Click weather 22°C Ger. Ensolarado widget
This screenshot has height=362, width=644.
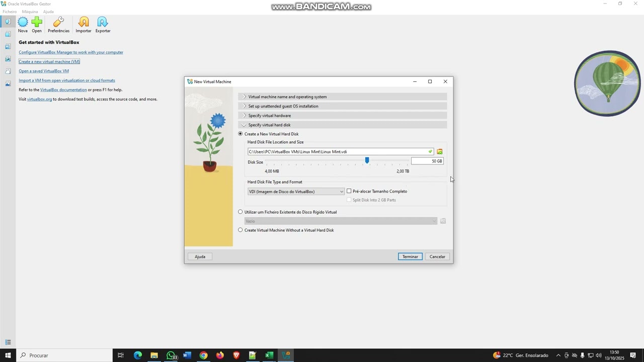(x=521, y=355)
